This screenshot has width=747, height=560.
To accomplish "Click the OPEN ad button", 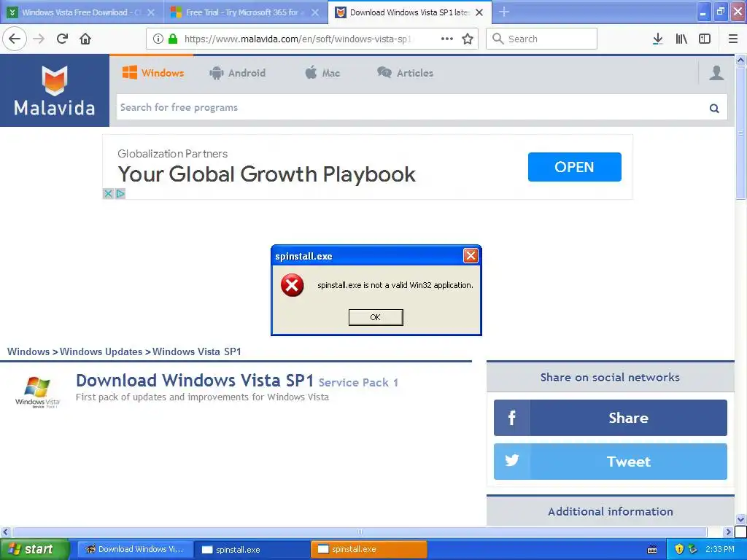I will click(574, 167).
